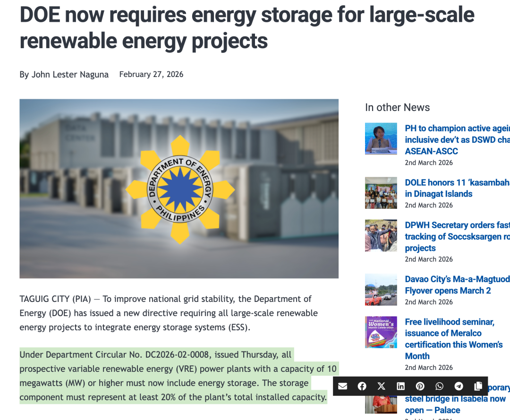
Task: Share the article via Telegram
Action: (459, 386)
